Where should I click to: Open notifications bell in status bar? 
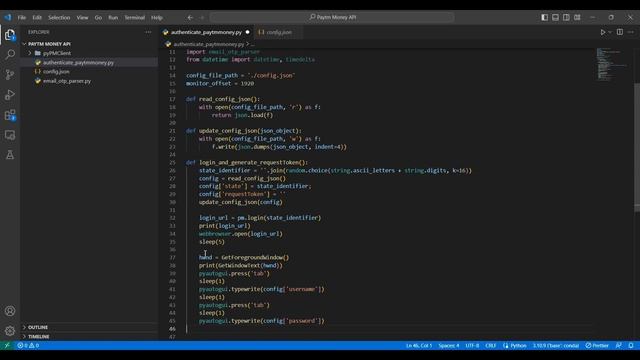[631, 345]
